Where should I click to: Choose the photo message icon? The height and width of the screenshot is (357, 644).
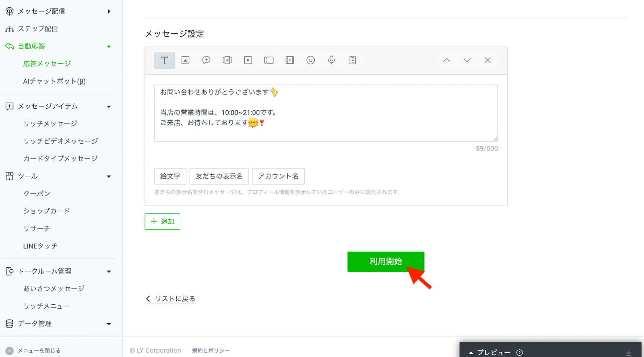coord(186,60)
